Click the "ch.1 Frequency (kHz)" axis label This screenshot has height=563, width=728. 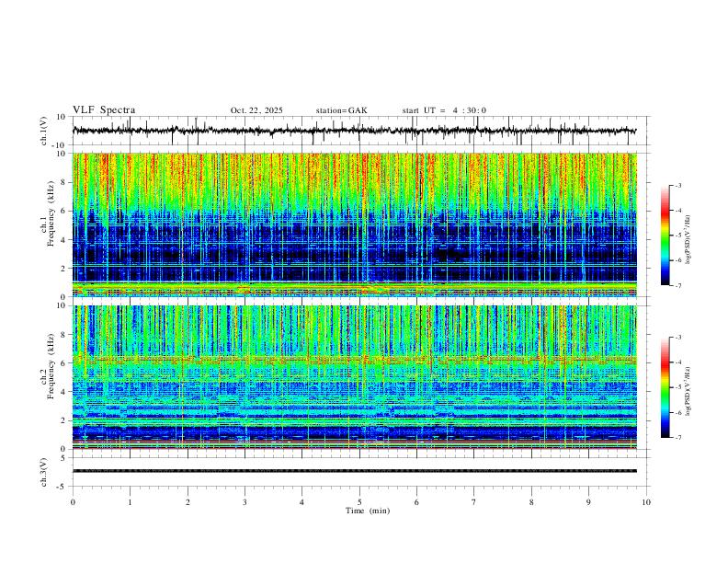[47, 214]
